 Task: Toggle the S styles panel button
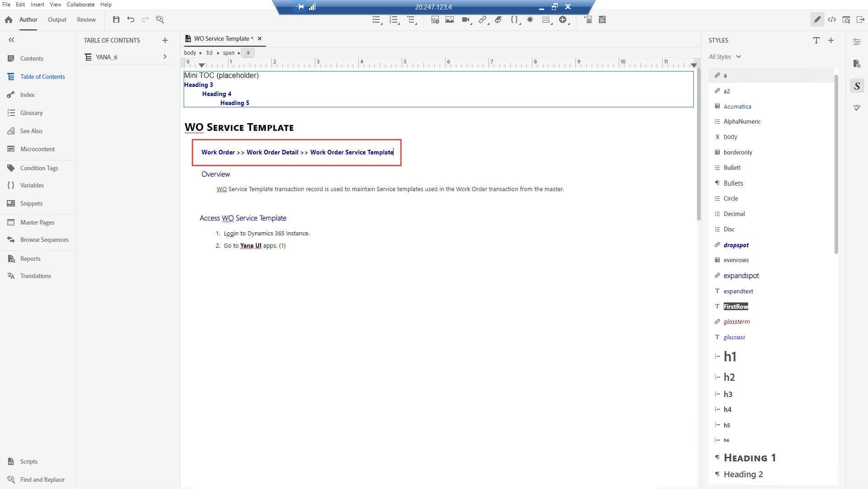click(x=857, y=86)
